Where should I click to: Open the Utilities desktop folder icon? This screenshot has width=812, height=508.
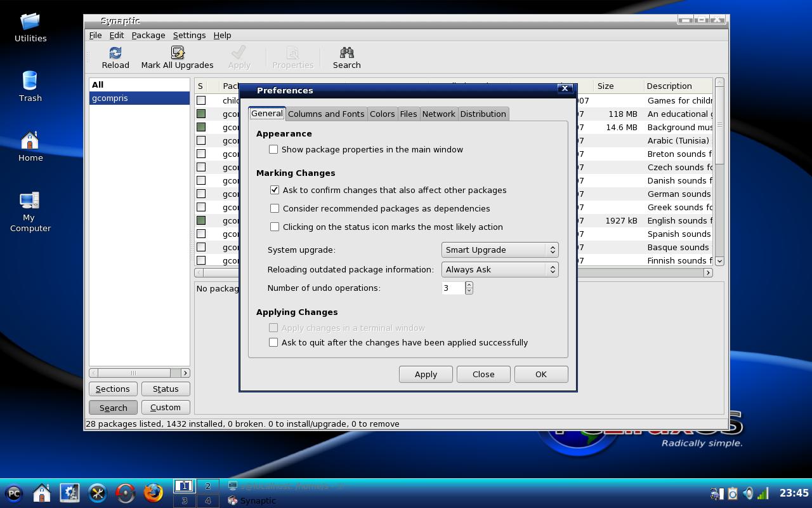coord(30,22)
